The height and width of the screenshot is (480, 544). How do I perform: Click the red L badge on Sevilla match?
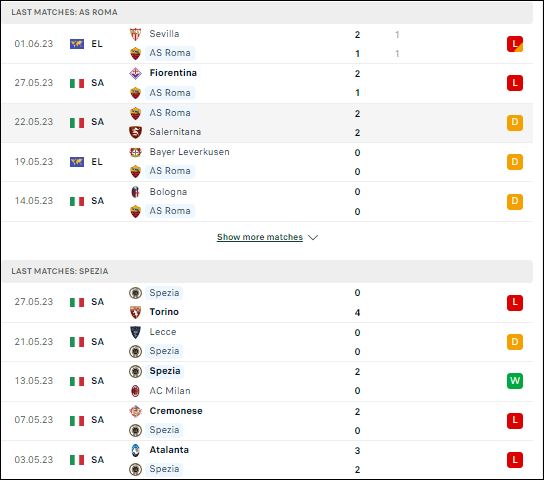515,44
